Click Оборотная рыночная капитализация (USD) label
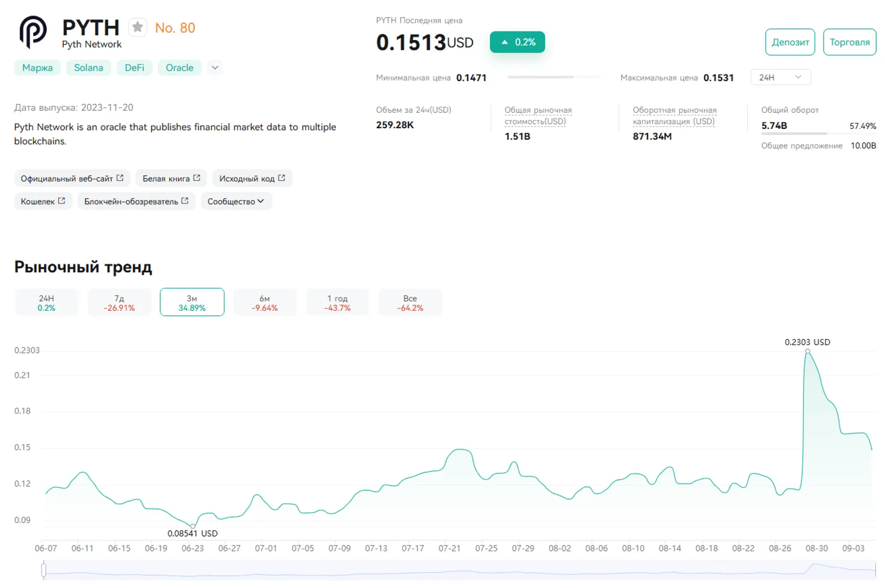 (x=675, y=116)
